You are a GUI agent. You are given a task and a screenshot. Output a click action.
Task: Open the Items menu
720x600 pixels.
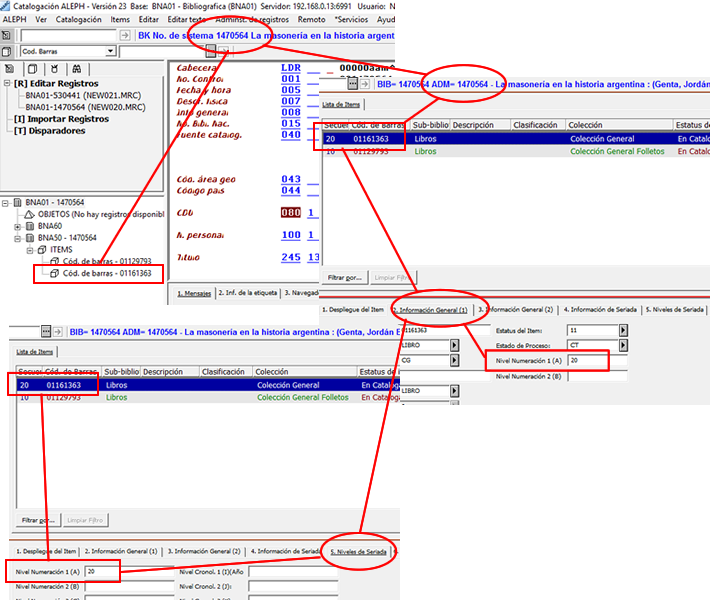point(120,19)
